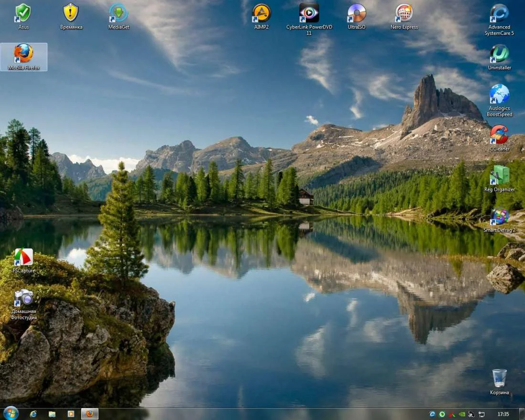
Task: Launch Internet Explorer from the taskbar
Action: [33, 414]
